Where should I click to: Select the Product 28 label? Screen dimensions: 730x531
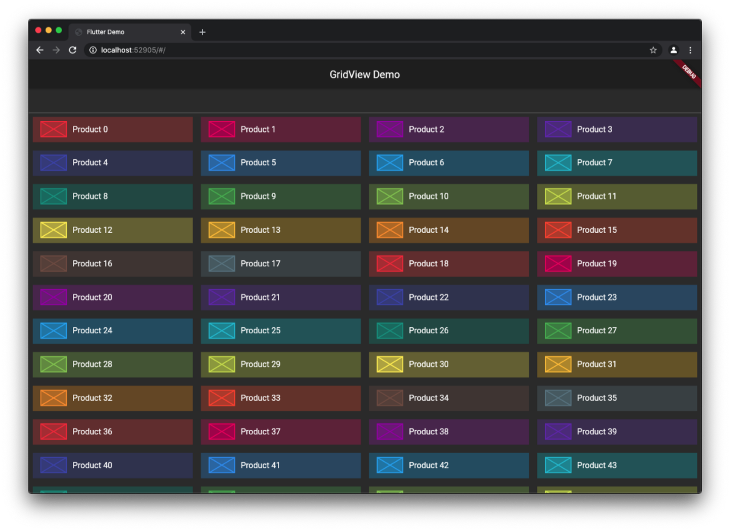[92, 364]
